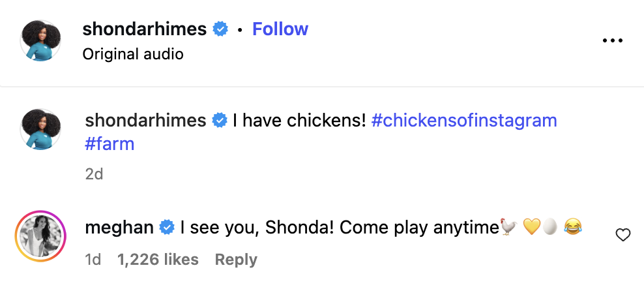Click verified badge in the post header
Image resolution: width=644 pixels, height=287 pixels.
221,29
